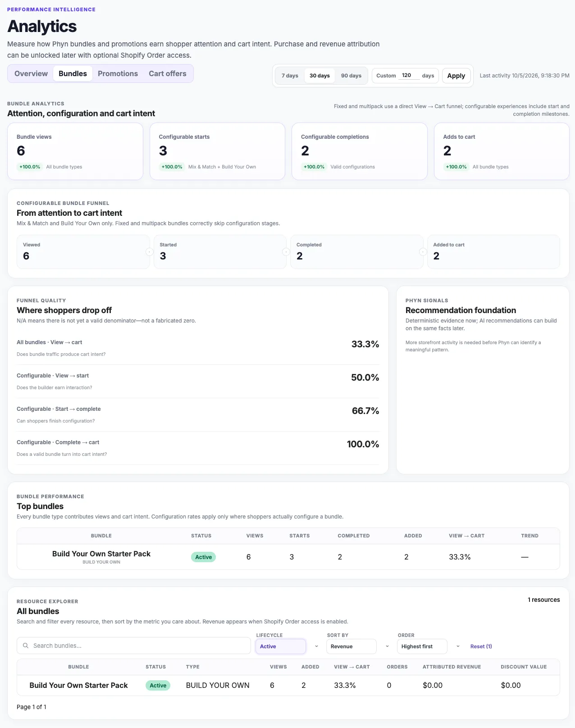The image size is (575, 728).
Task: Click the Viewed funnel stage
Action: [83, 252]
